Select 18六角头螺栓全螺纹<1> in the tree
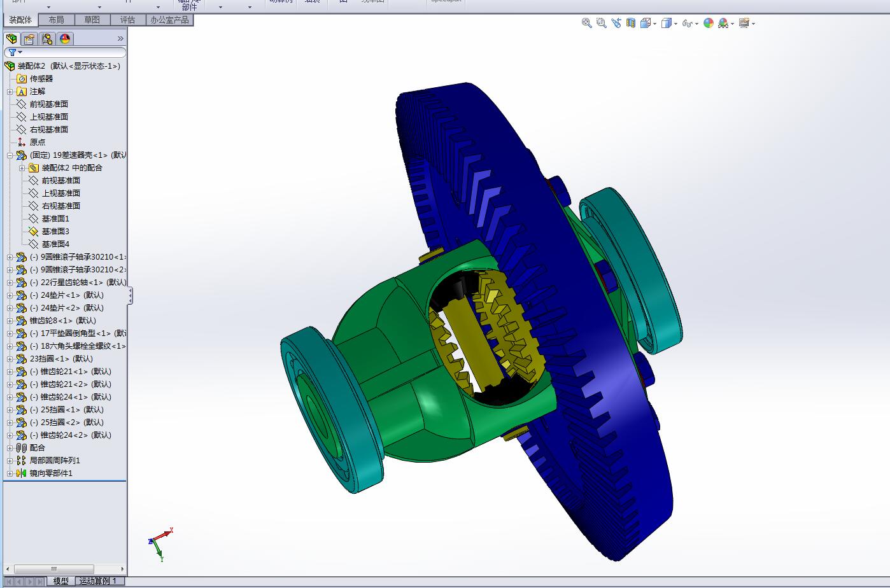This screenshot has height=588, width=890. [78, 346]
